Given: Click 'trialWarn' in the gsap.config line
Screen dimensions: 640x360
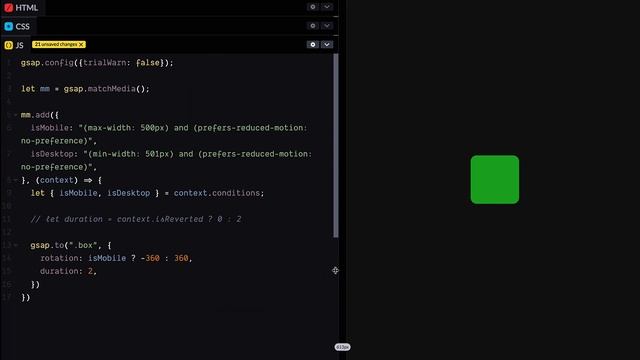Looking at the screenshot, I should 104,63.
